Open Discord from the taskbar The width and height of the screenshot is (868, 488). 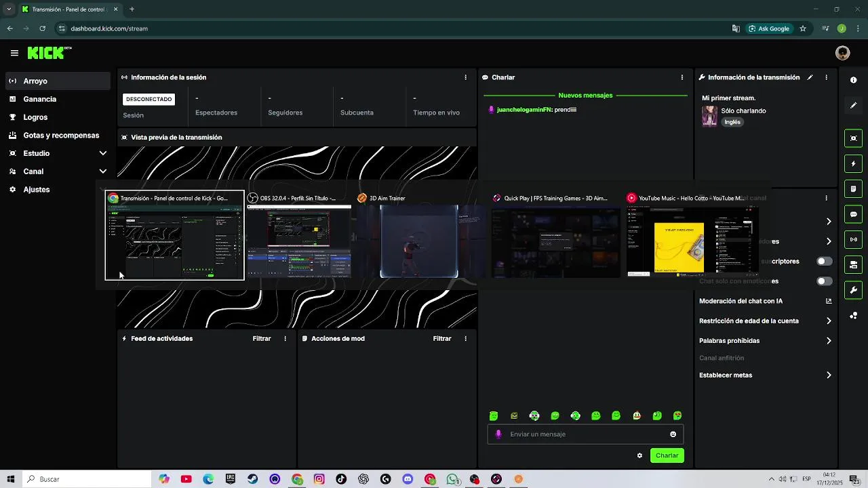pos(408,479)
